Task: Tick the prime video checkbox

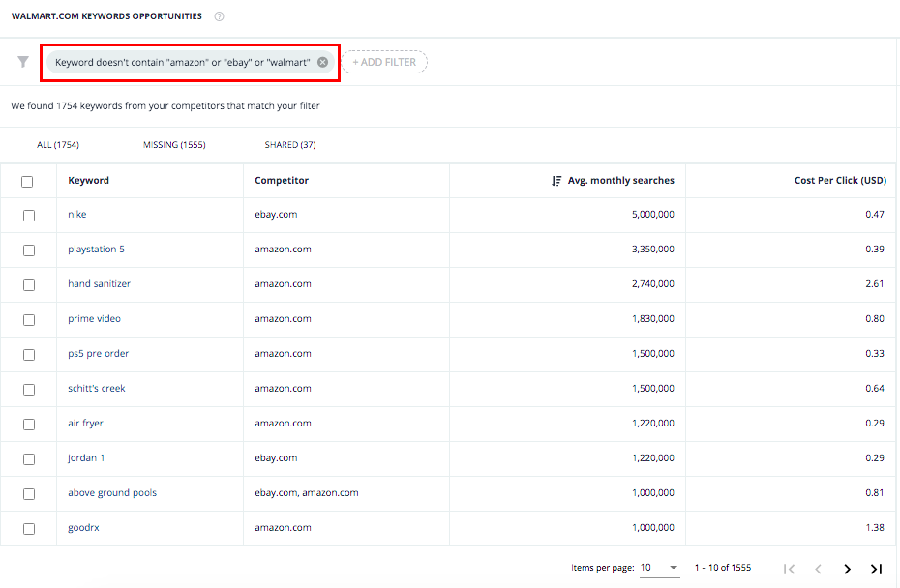Action: tap(29, 320)
